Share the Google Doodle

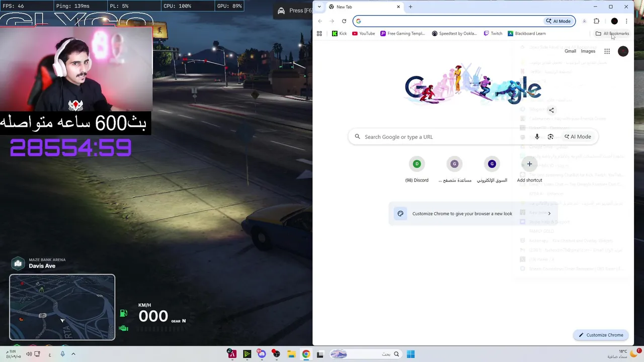tap(551, 110)
